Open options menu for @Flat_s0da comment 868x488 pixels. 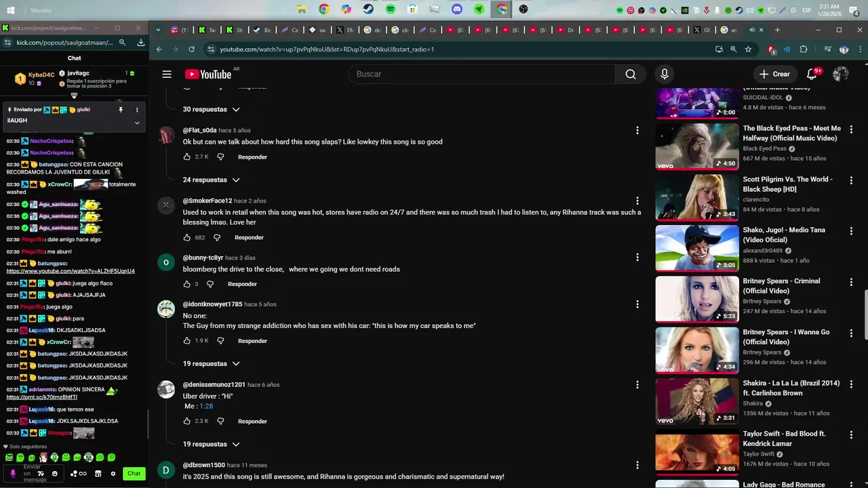pyautogui.click(x=637, y=130)
